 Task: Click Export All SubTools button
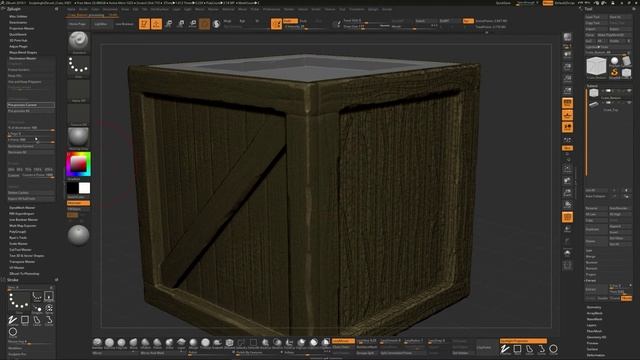pos(31,199)
